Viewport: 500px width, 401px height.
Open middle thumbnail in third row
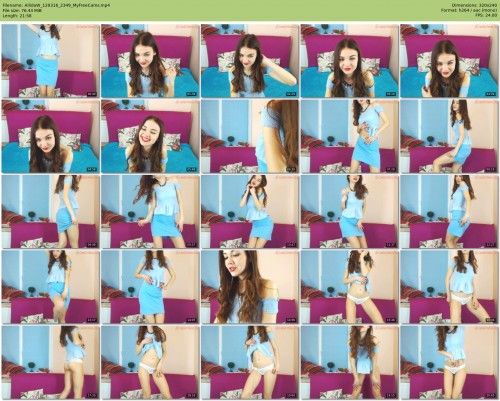[x=250, y=212]
